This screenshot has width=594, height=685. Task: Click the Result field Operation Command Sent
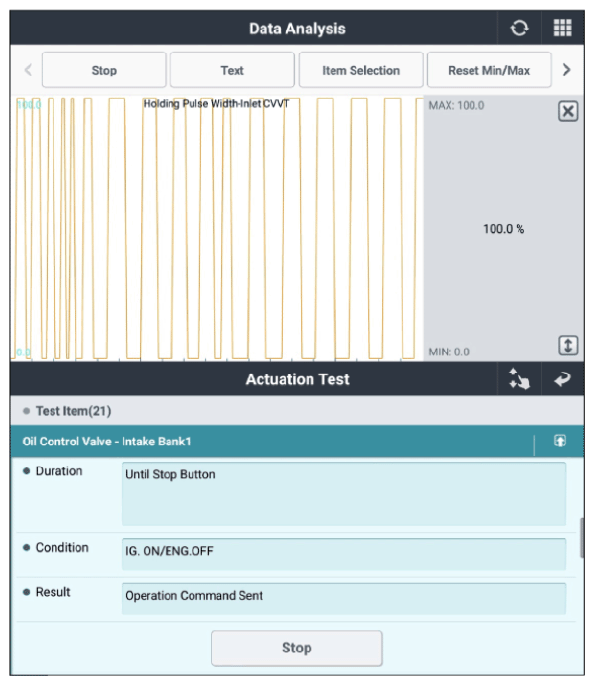pyautogui.click(x=344, y=599)
